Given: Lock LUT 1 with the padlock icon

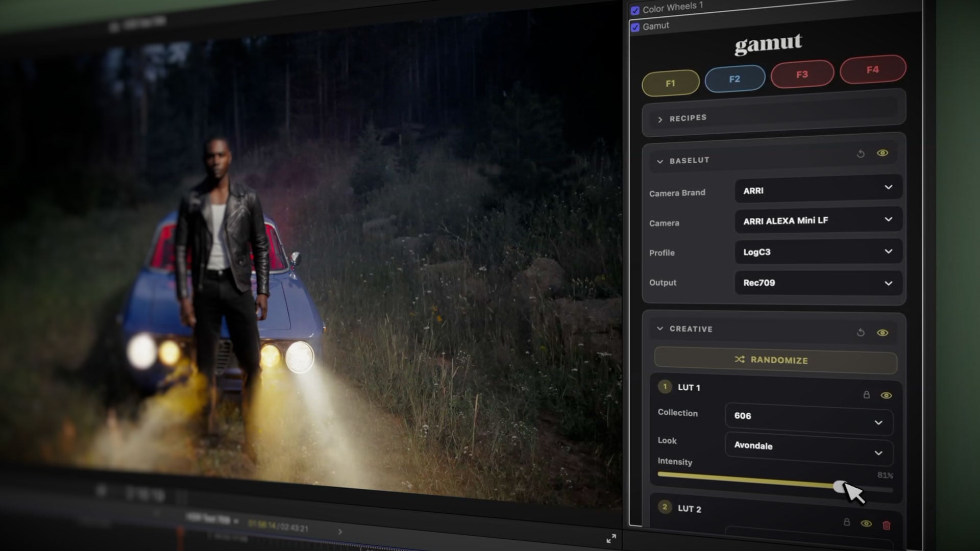Looking at the screenshot, I should pos(866,395).
